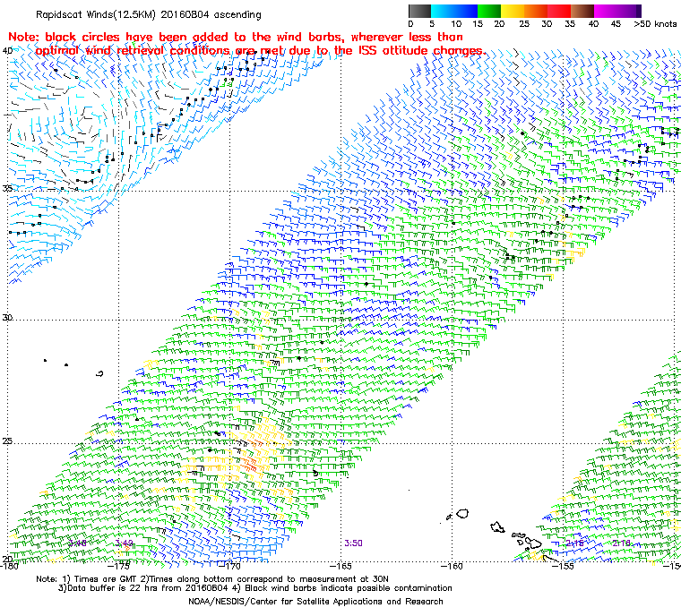Image resolution: width=681 pixels, height=616 pixels.
Task: Click the '3:50' time stamp label
Action: coord(353,543)
